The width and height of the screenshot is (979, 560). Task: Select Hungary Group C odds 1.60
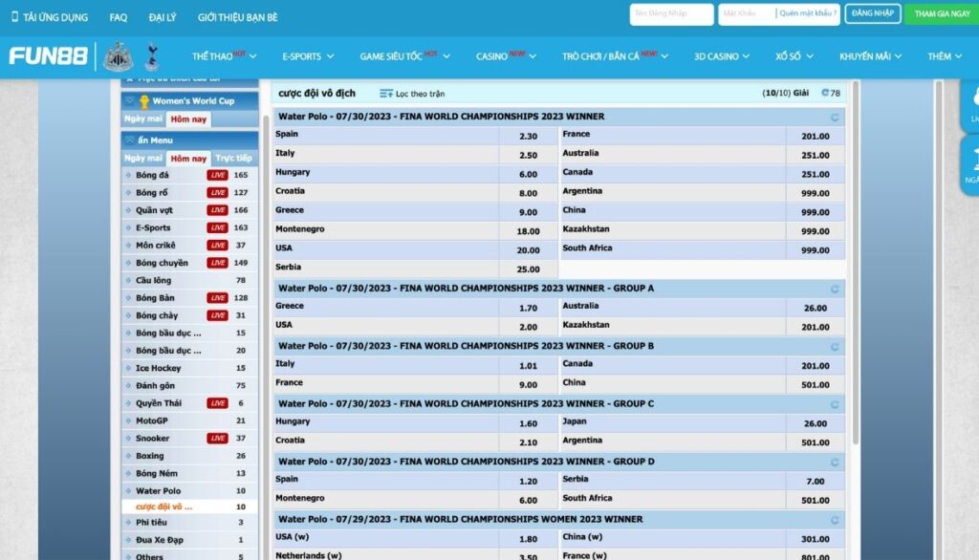(x=528, y=423)
